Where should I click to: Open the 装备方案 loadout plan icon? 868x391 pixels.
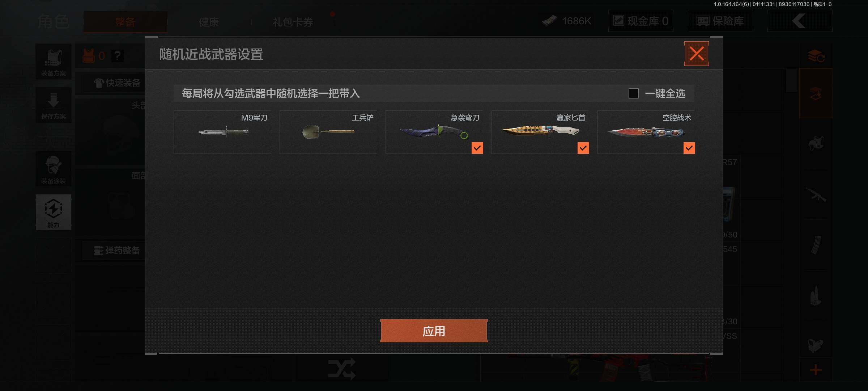coord(54,62)
